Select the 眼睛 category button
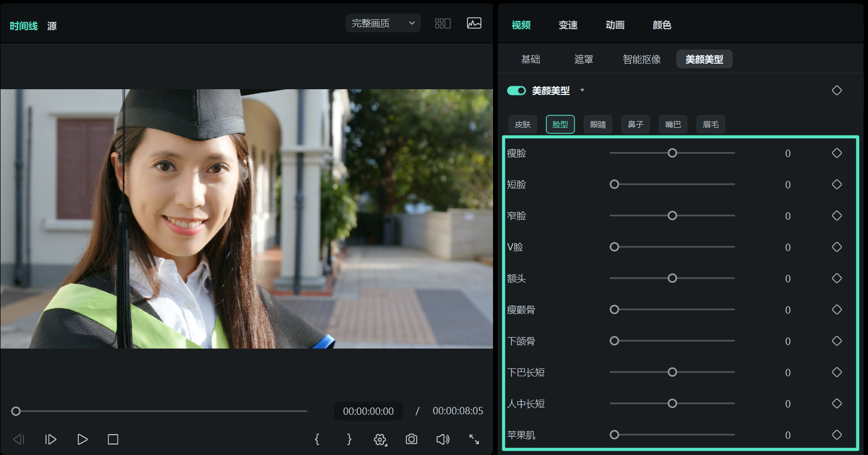868x455 pixels. (597, 125)
